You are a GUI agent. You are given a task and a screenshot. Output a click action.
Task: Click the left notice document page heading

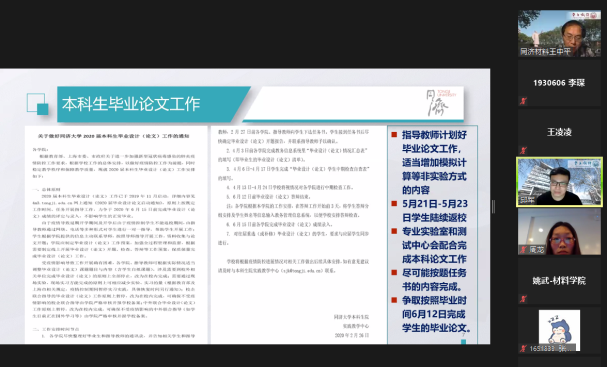(113, 136)
